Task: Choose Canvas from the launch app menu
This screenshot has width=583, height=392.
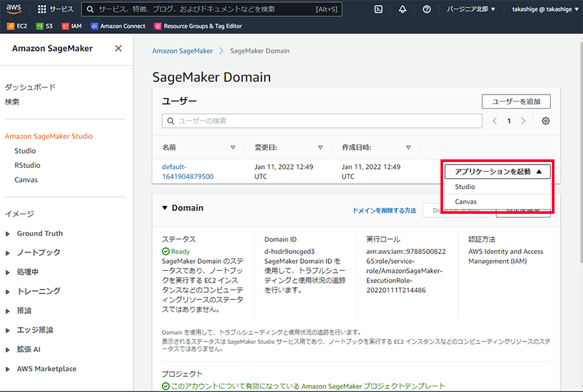Action: click(x=497, y=202)
